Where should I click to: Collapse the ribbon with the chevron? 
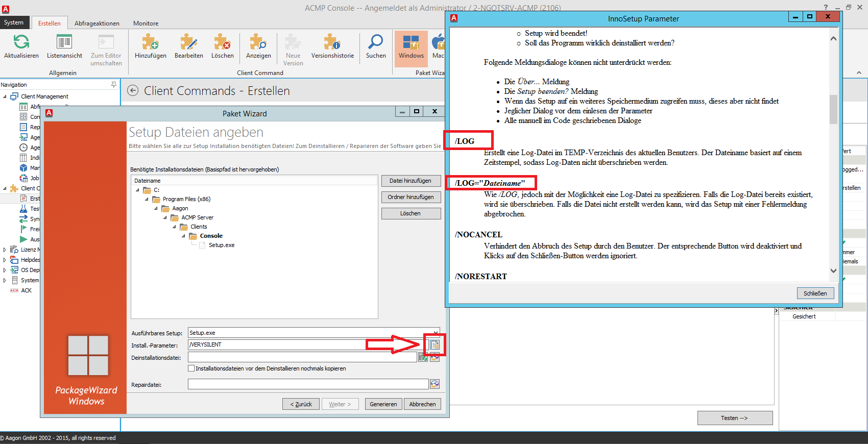(x=859, y=72)
